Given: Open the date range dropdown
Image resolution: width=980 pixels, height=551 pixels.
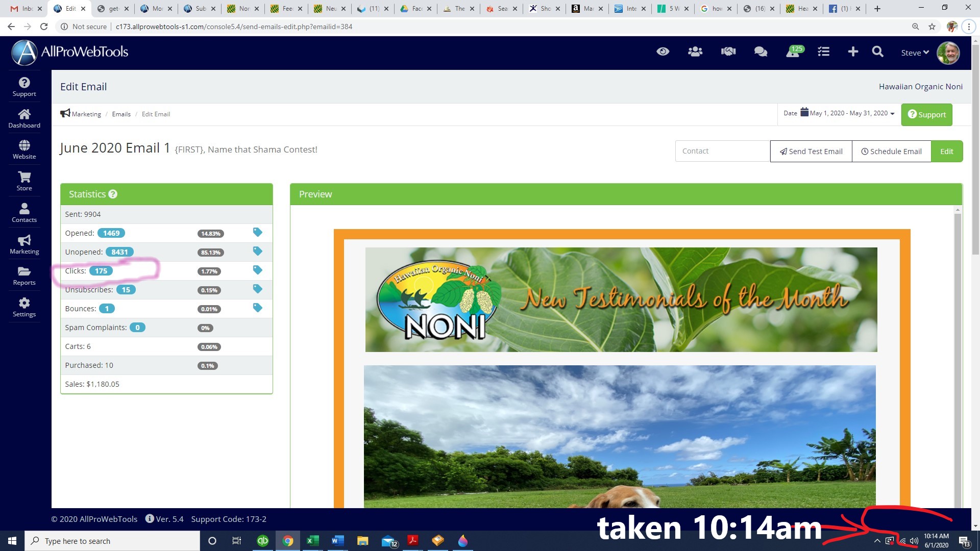Looking at the screenshot, I should pos(839,113).
